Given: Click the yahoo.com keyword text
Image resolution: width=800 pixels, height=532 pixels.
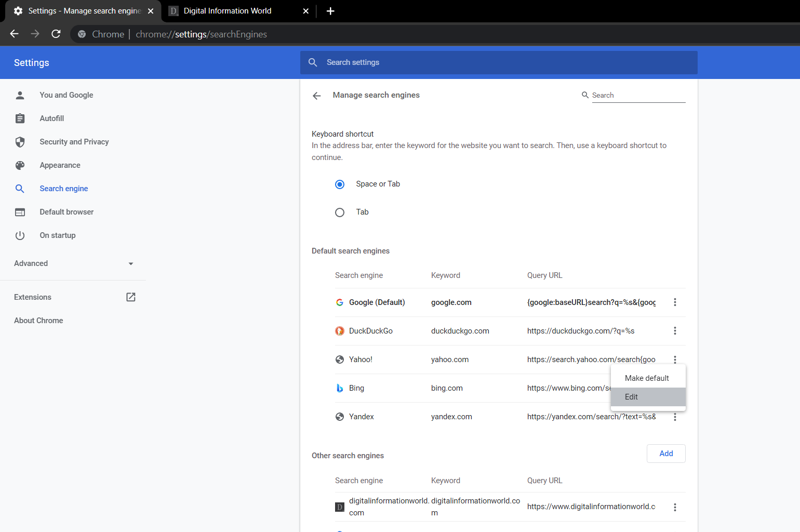Looking at the screenshot, I should click(x=450, y=360).
